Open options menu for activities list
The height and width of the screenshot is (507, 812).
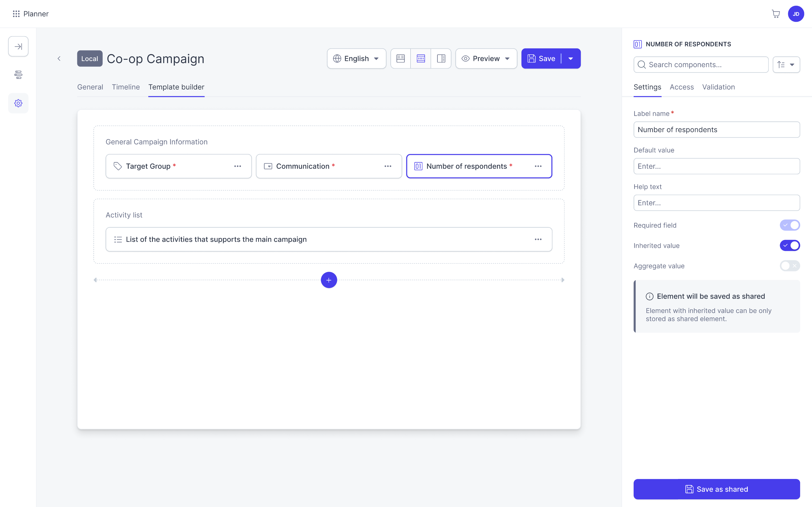click(x=538, y=239)
